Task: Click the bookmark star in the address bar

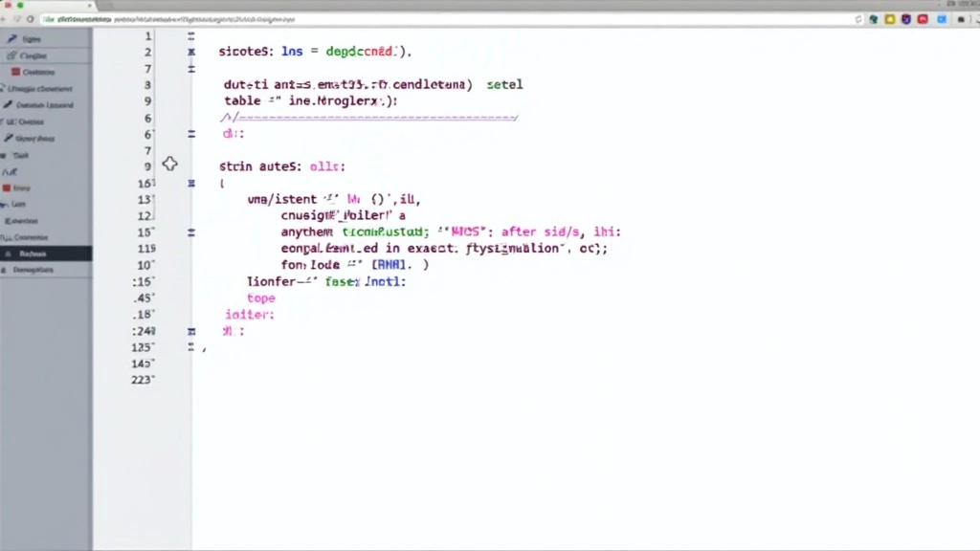Action: 858,18
